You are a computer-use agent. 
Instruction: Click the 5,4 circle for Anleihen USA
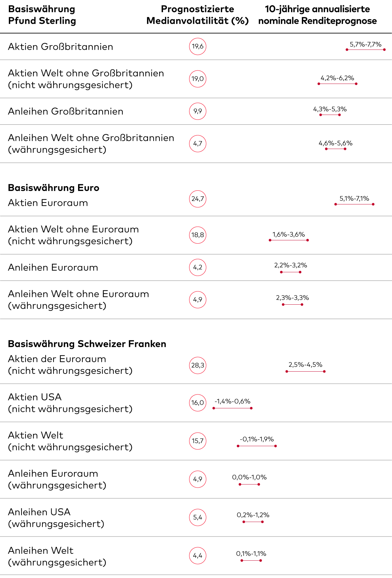(x=198, y=517)
